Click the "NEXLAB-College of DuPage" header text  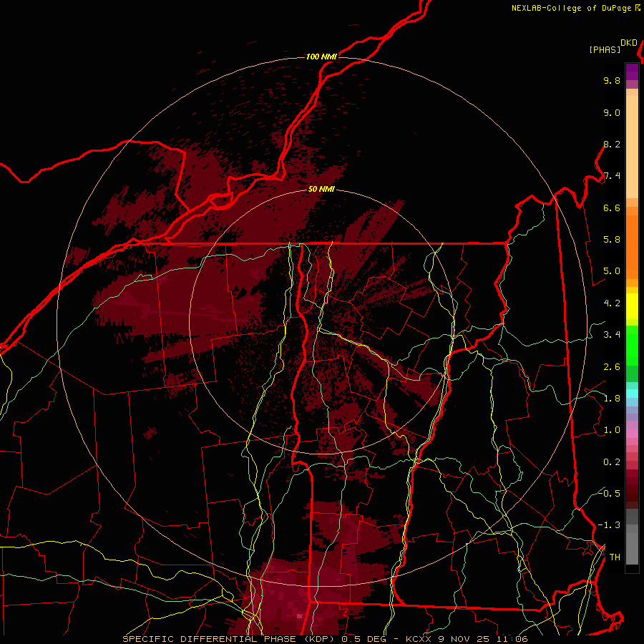click(572, 8)
